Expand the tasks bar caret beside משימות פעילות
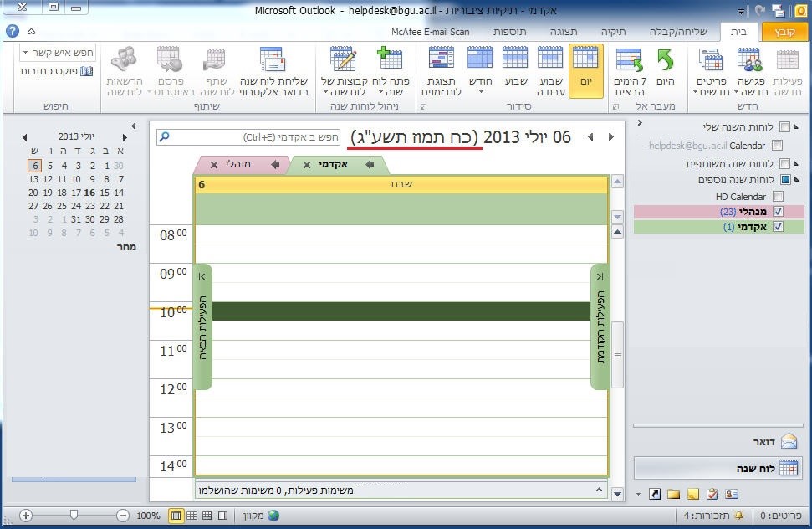Image resolution: width=812 pixels, height=529 pixels. (599, 490)
